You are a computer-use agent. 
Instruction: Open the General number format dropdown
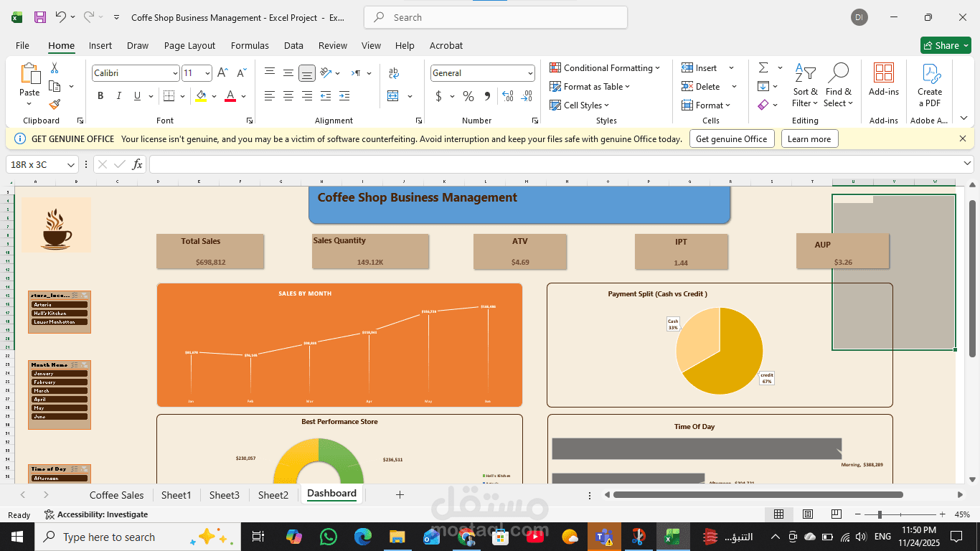(530, 73)
